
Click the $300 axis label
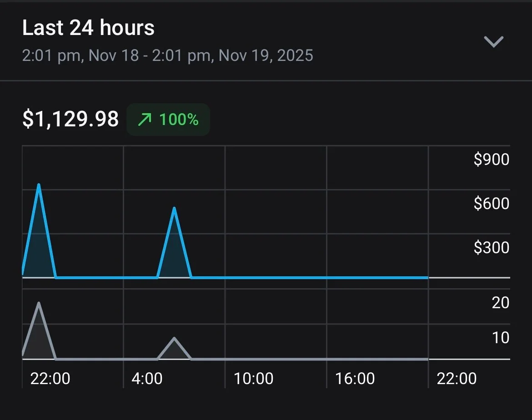point(491,247)
